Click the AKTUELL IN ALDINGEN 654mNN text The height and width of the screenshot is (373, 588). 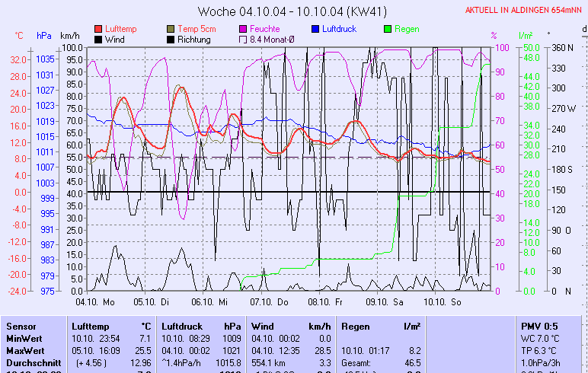click(525, 10)
